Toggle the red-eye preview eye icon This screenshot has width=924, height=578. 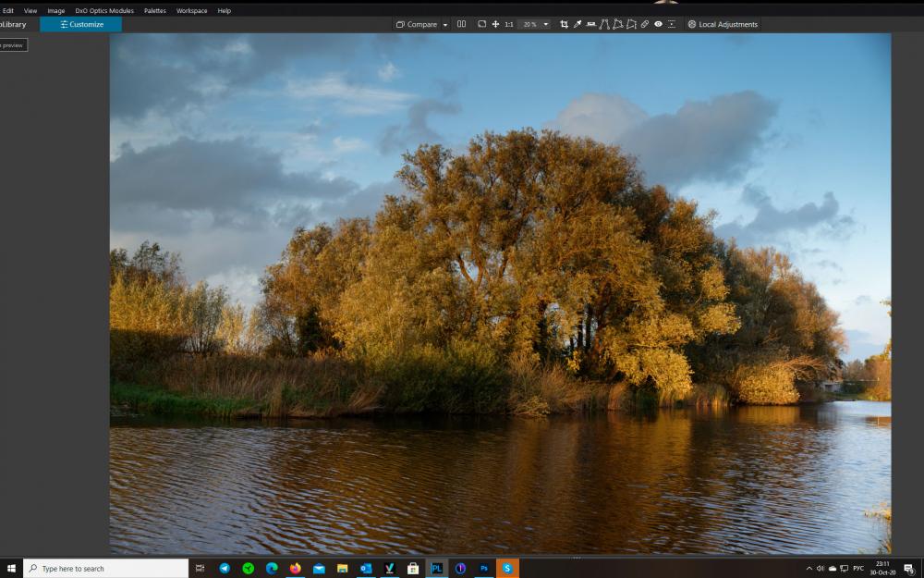pyautogui.click(x=658, y=24)
